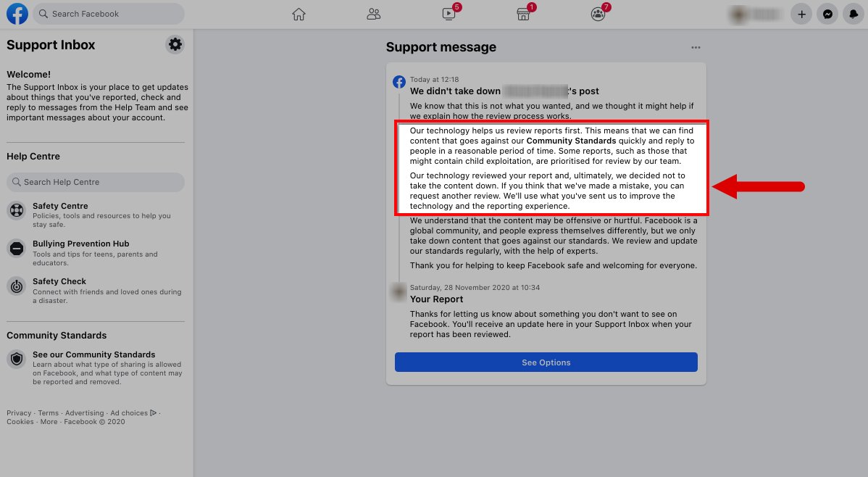Click the 'Today at 12:18' timestamp

click(x=434, y=80)
